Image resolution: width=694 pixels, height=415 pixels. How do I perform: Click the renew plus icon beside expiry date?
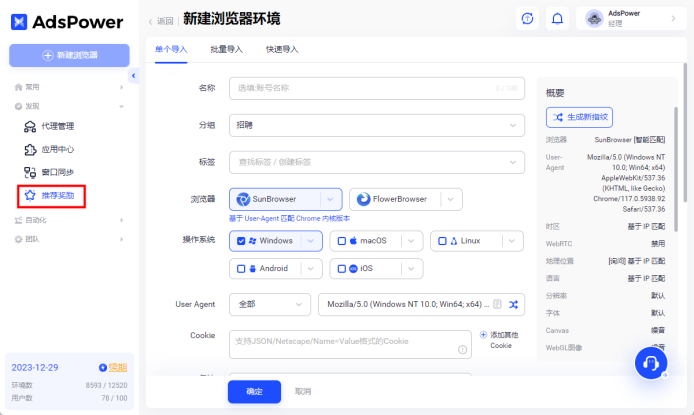[103, 368]
